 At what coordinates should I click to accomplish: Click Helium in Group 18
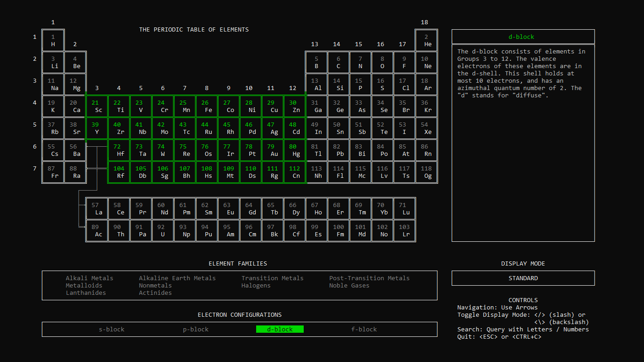coord(426,40)
